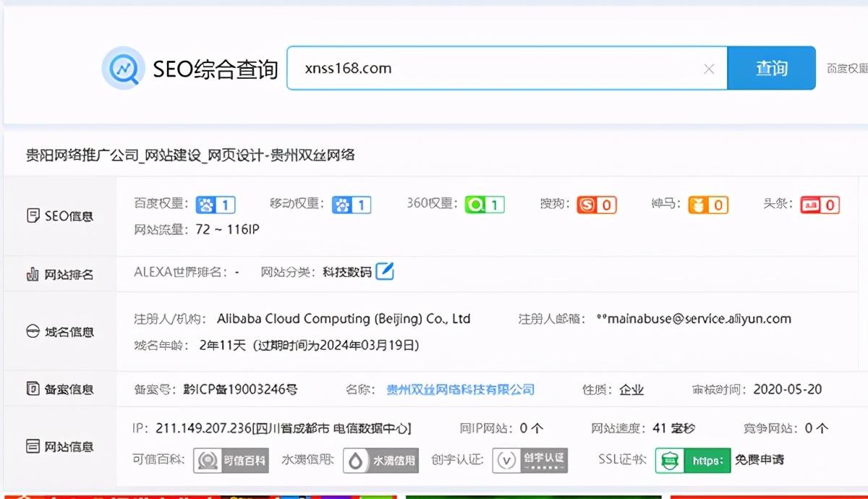Click the SEO信息 row icon
This screenshot has width=868, height=499.
point(33,216)
